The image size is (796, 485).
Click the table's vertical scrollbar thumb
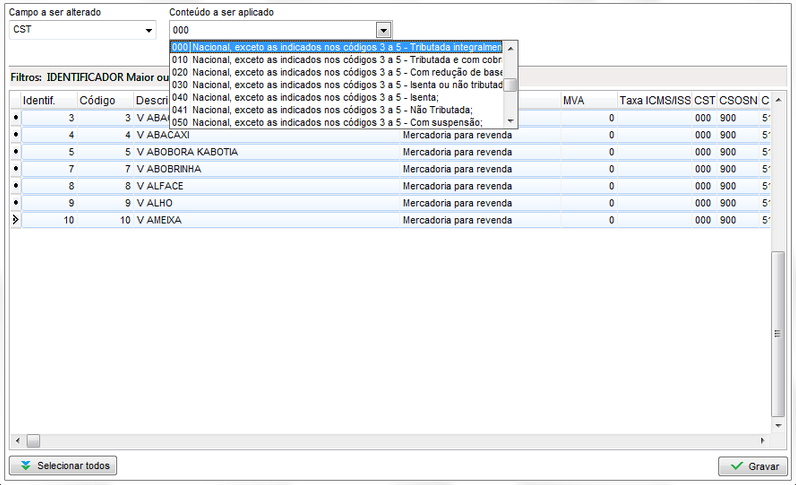pyautogui.click(x=778, y=335)
